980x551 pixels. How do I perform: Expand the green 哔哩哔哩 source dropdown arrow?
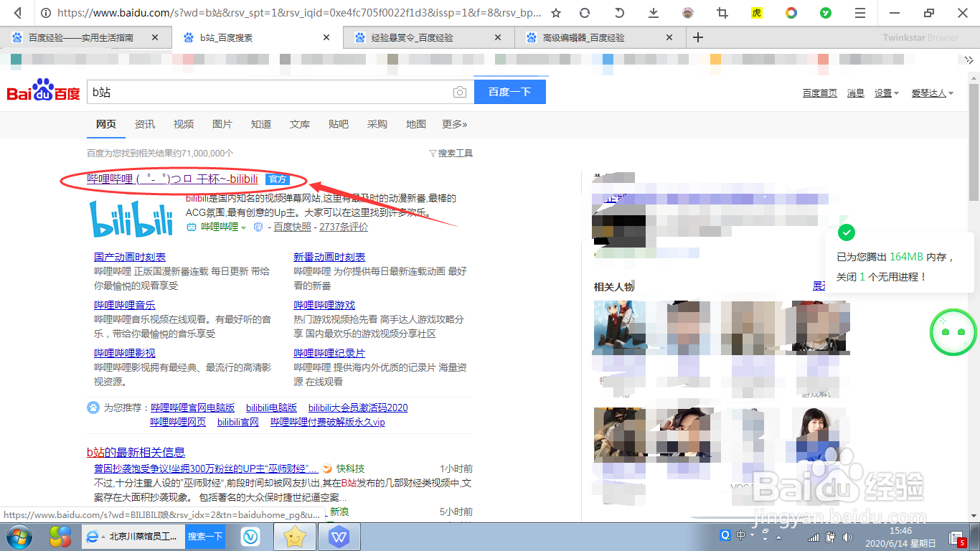pos(243,227)
